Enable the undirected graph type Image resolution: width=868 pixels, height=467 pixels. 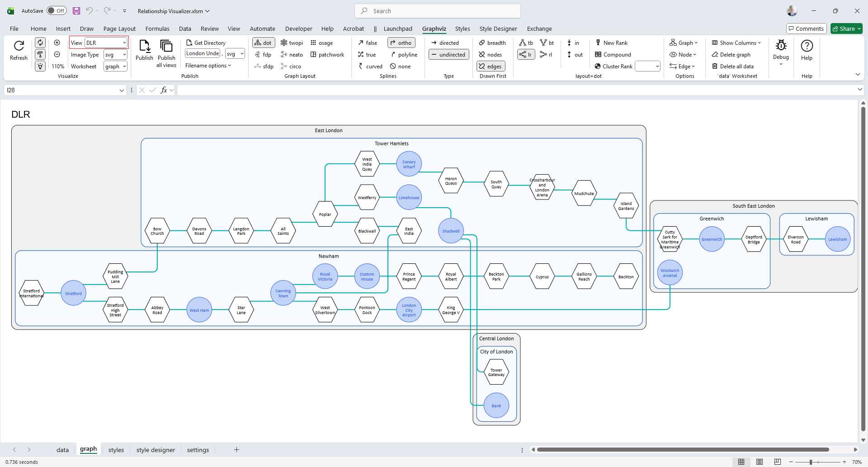tap(448, 55)
